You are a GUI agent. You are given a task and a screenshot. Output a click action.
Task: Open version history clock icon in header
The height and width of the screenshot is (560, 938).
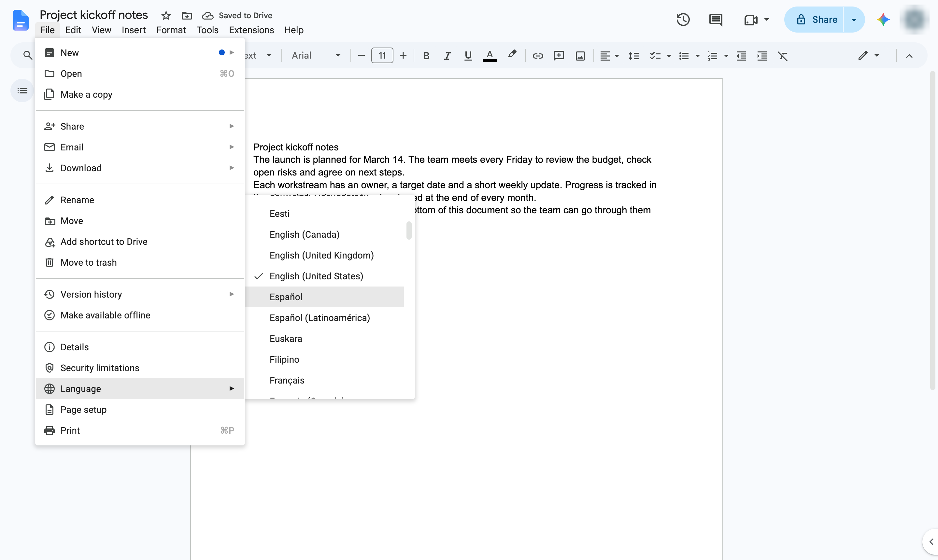click(683, 20)
